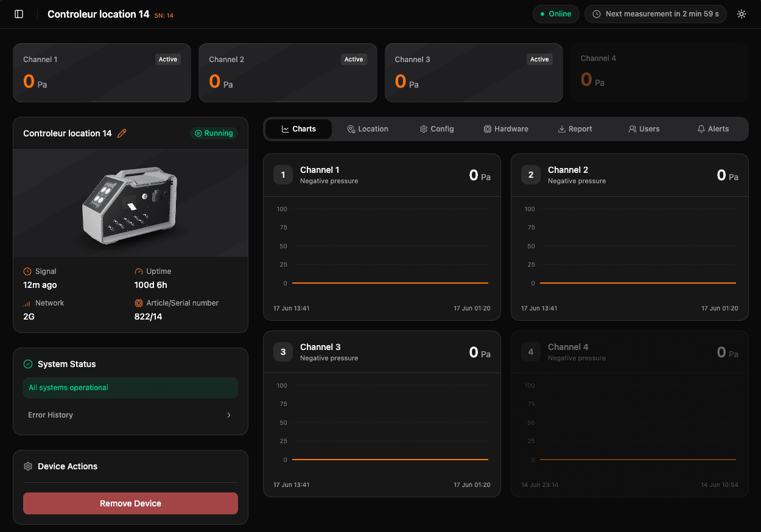Switch theme with the sun icon

coord(741,14)
